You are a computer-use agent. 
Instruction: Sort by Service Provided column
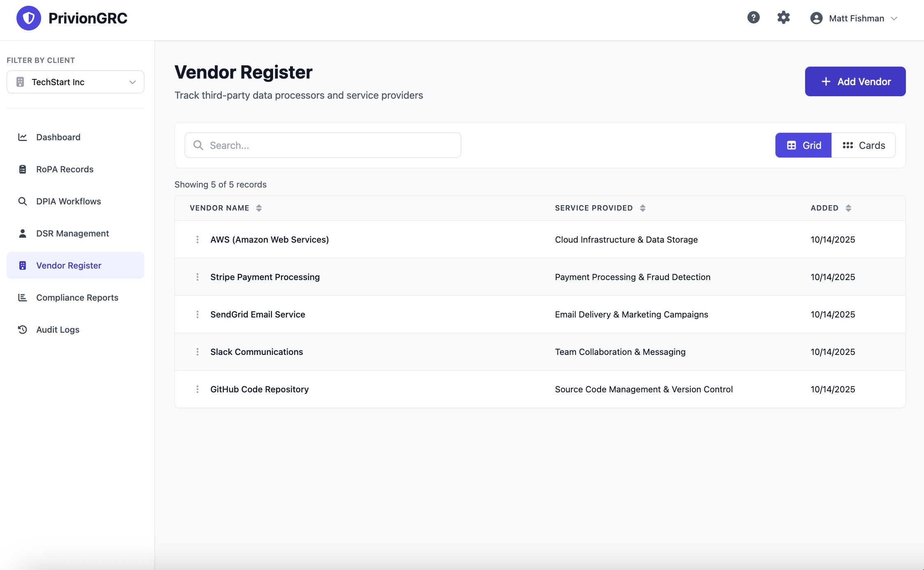click(600, 208)
